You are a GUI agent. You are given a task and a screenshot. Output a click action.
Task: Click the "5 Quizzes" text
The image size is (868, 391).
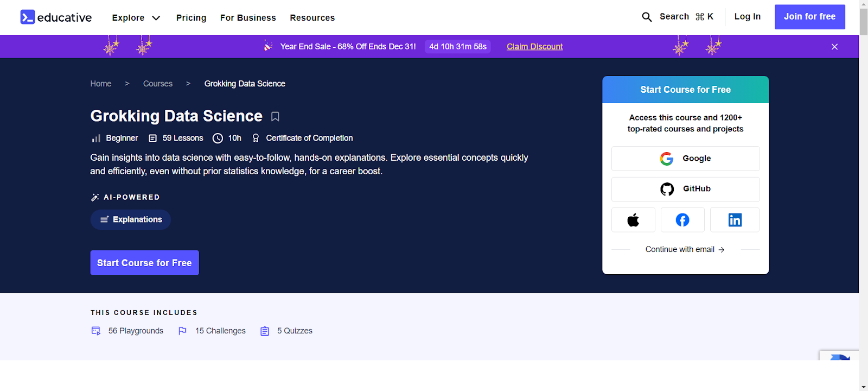click(x=295, y=331)
